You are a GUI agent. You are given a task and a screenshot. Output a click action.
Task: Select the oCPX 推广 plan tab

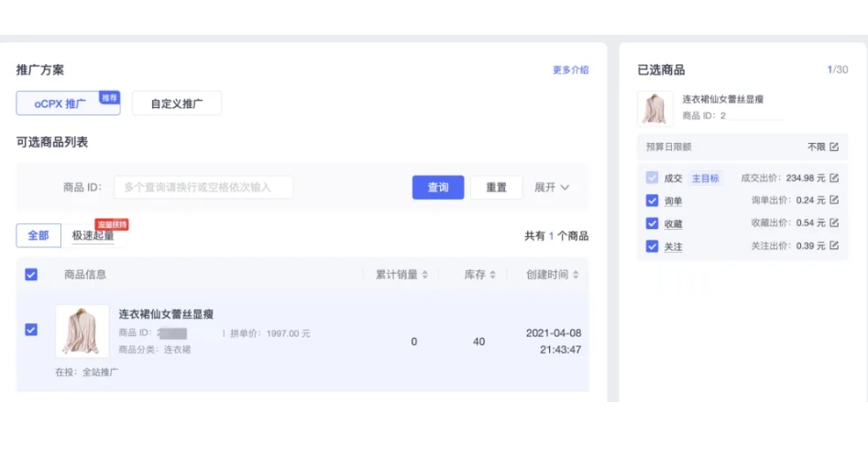pos(68,103)
